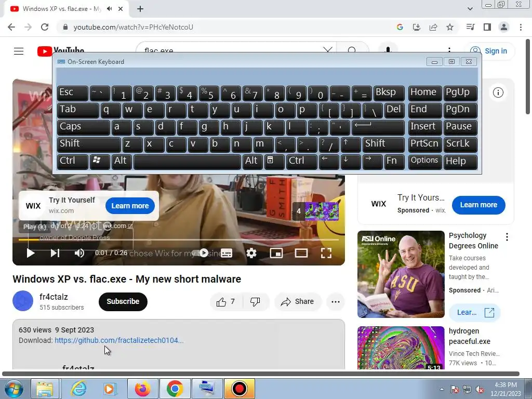The height and width of the screenshot is (399, 532).
Task: Go back in Chrome
Action: point(11,27)
